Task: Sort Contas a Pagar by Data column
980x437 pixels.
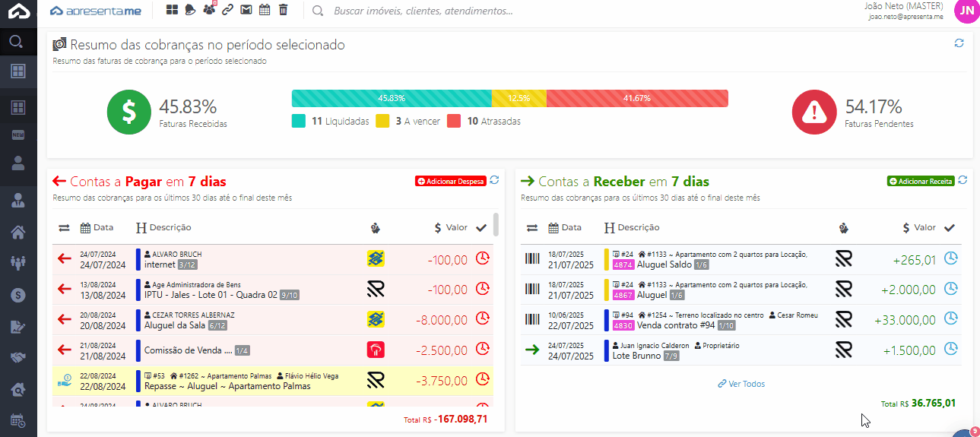Action: [x=97, y=227]
